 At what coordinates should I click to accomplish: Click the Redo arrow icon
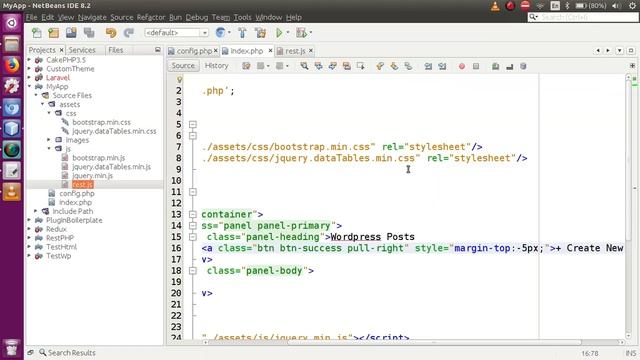[x=129, y=33]
